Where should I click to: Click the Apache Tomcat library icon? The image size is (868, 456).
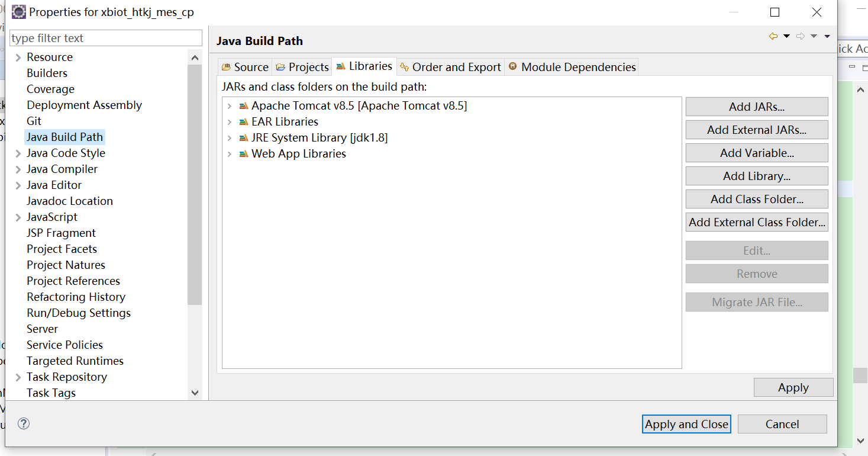coord(243,105)
